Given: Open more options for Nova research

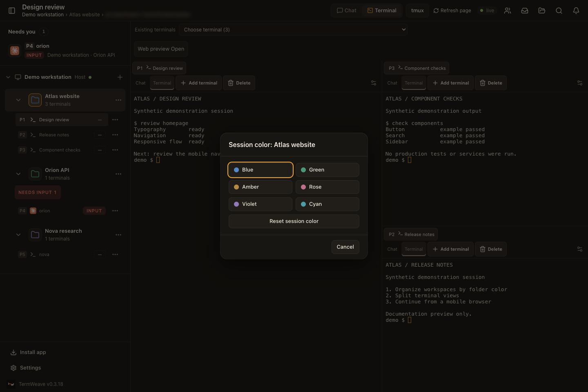Looking at the screenshot, I should pyautogui.click(x=118, y=235).
